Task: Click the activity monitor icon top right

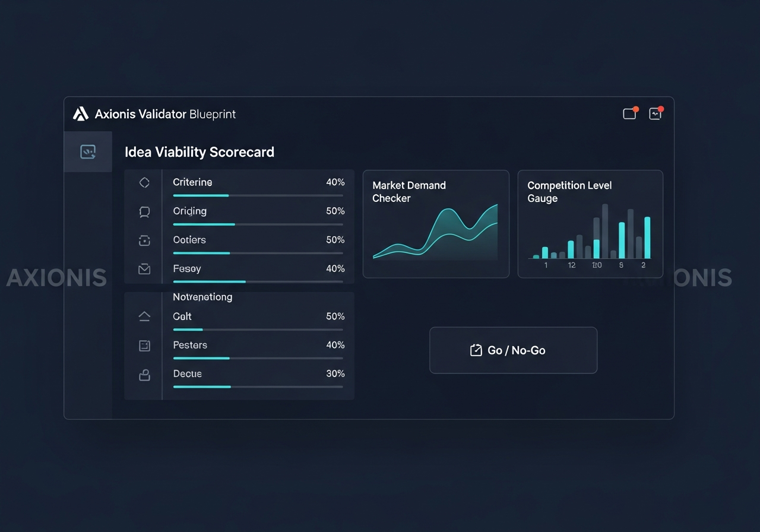Action: point(656,113)
